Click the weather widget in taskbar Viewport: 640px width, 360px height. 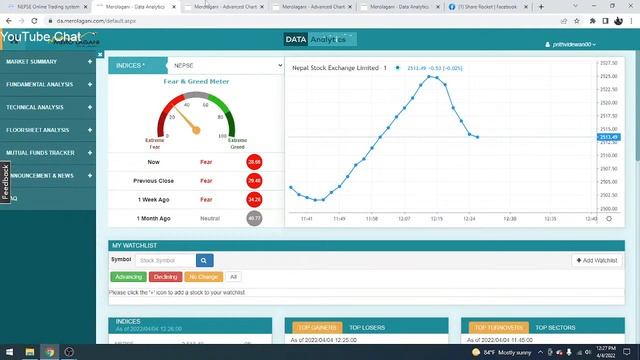[x=502, y=352]
